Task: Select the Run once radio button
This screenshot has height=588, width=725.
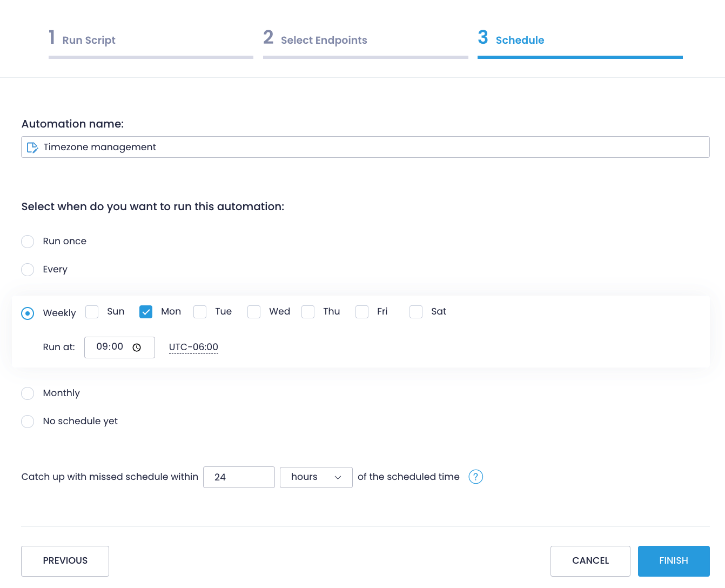Action: [28, 241]
